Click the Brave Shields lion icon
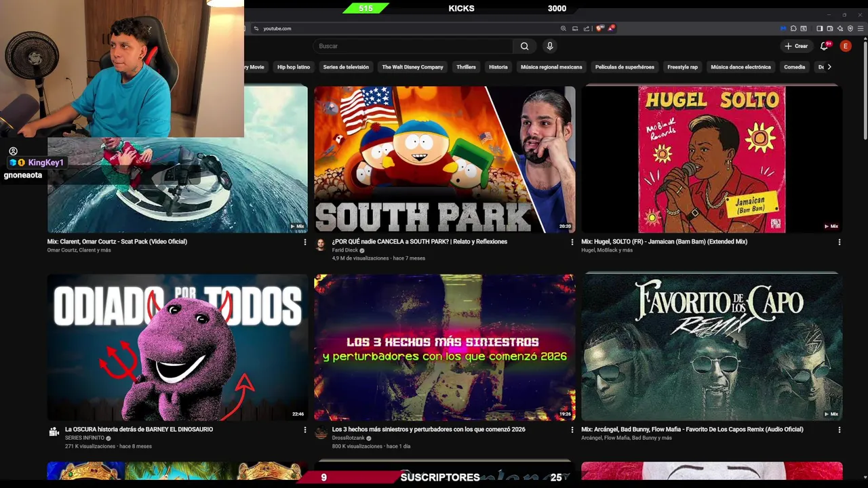The width and height of the screenshot is (868, 488). 599,28
